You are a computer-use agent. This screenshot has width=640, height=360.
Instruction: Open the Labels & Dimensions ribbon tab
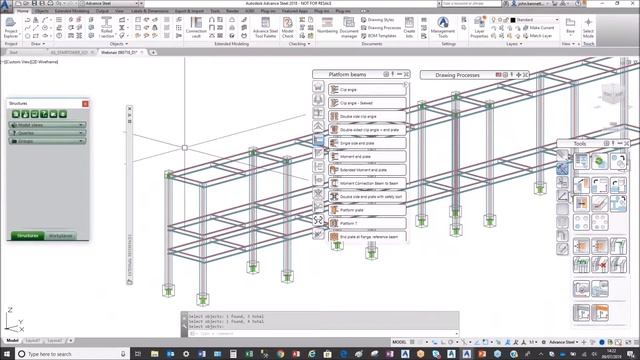click(149, 11)
